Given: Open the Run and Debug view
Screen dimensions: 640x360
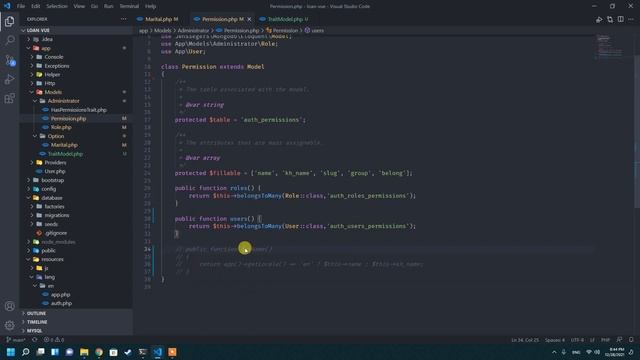Looking at the screenshot, I should [10, 79].
